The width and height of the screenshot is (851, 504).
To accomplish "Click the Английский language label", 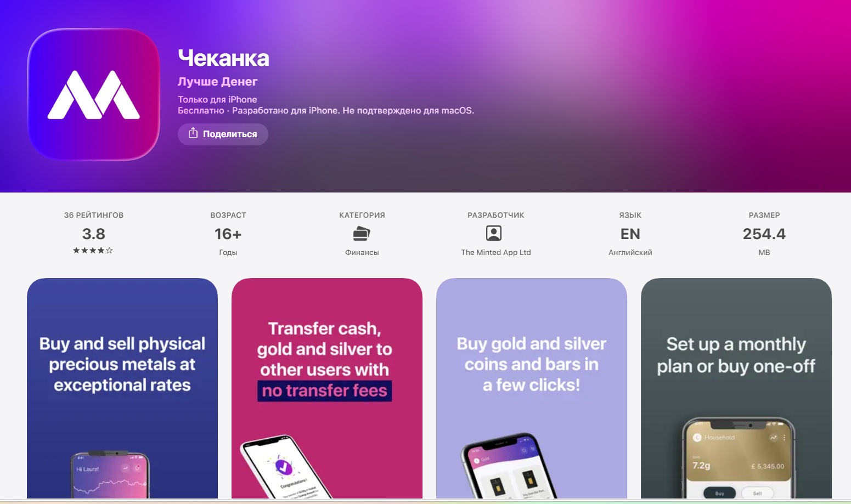I will pyautogui.click(x=630, y=252).
